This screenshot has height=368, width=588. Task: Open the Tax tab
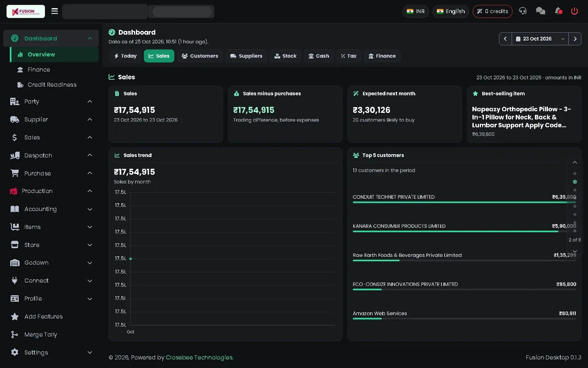(349, 56)
